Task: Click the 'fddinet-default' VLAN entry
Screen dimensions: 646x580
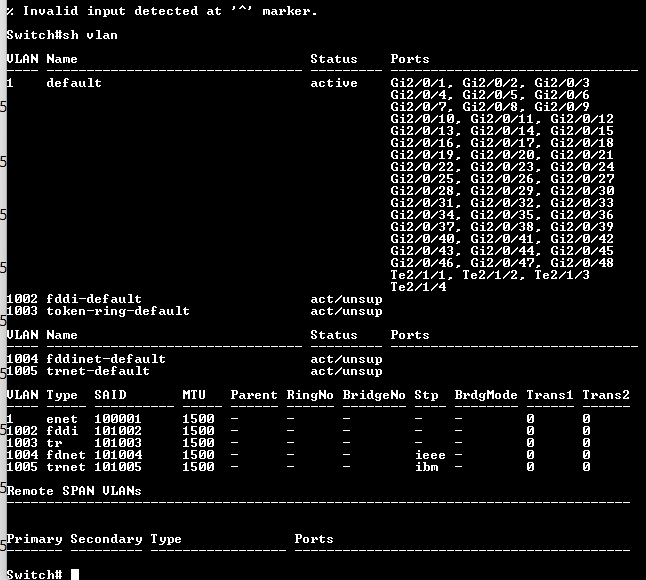Action: [x=105, y=359]
